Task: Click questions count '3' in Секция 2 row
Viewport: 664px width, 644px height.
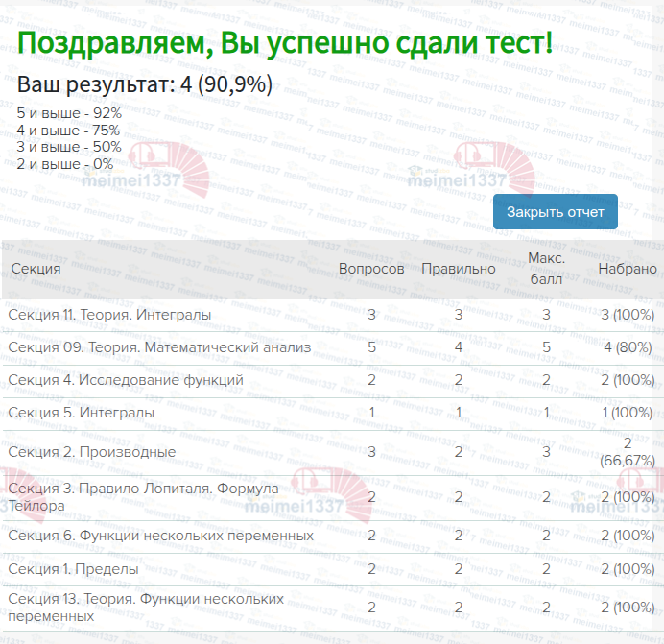Action: 371,452
